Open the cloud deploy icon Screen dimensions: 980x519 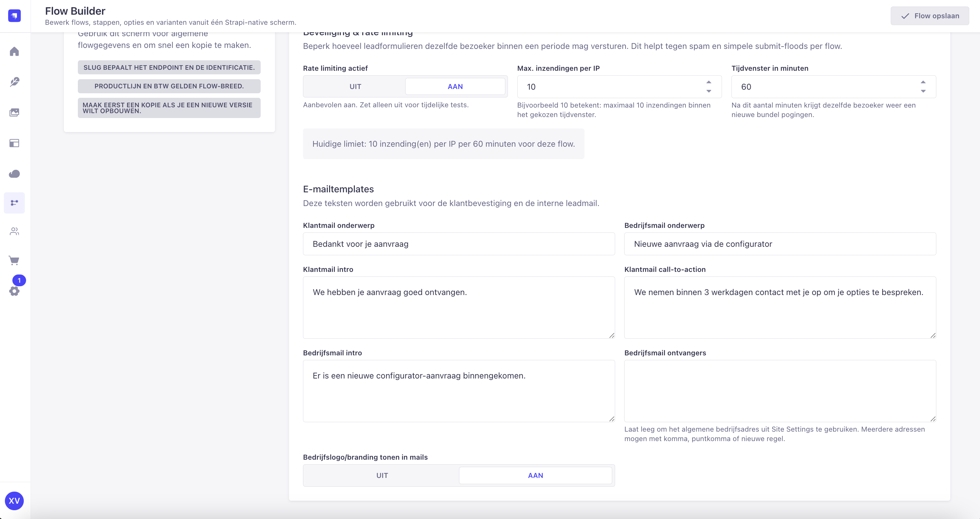pos(14,174)
